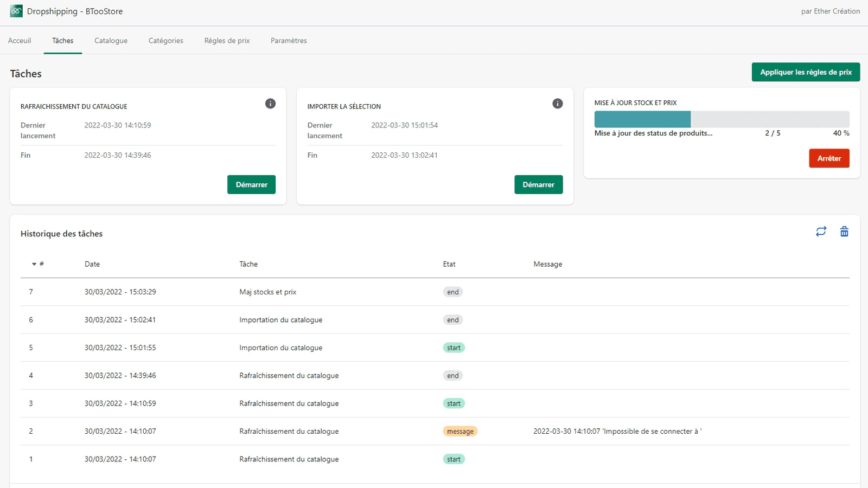Click the Mise à jour stock progress bar
The width and height of the screenshot is (868, 488).
click(x=722, y=119)
